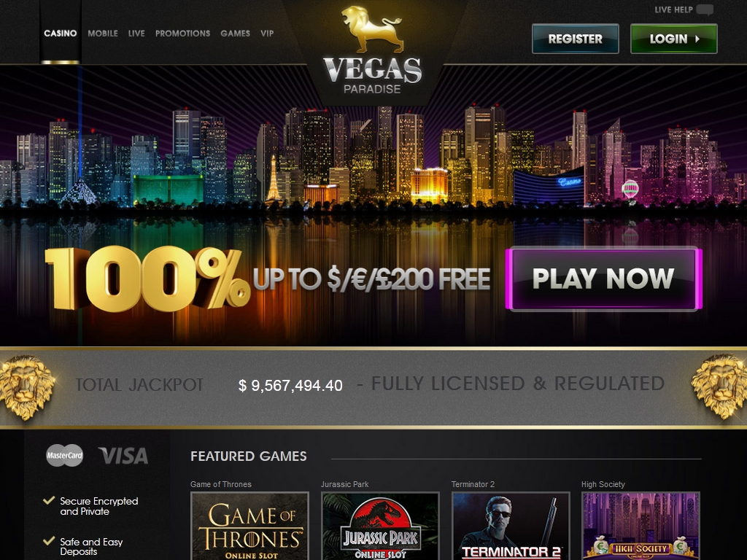Click the golden lion Vegas Paradise logo
Viewport: 747px width, 560px height.
point(373,50)
